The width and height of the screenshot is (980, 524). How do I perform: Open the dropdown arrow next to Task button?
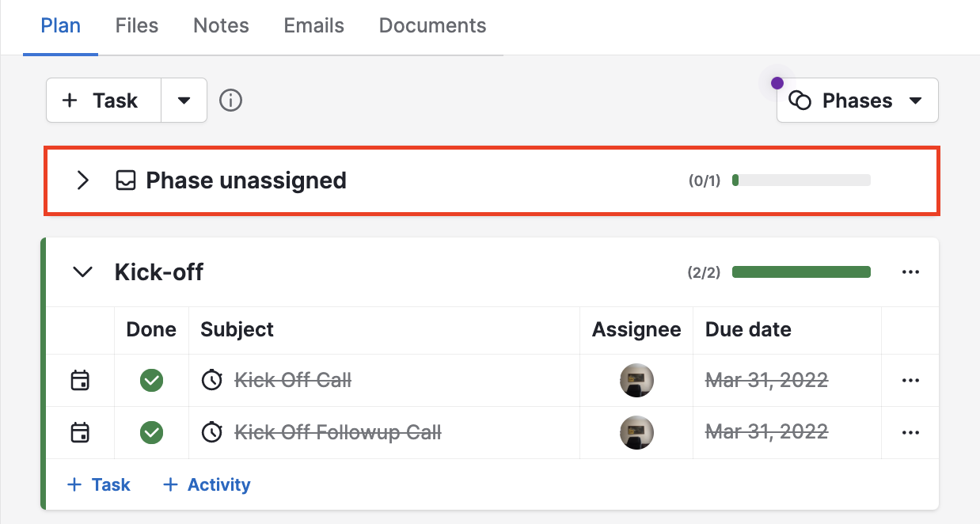tap(184, 100)
